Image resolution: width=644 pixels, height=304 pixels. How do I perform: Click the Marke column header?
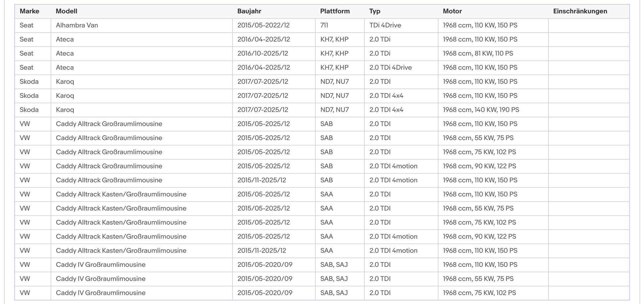coord(29,11)
